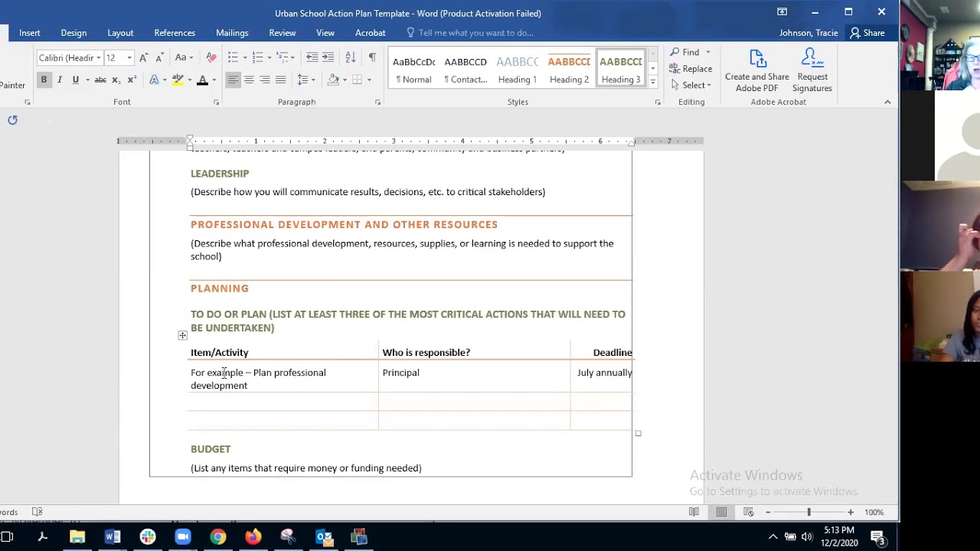Click the Shading paint bucket icon
Viewport: 980px width, 551px height.
point(333,80)
